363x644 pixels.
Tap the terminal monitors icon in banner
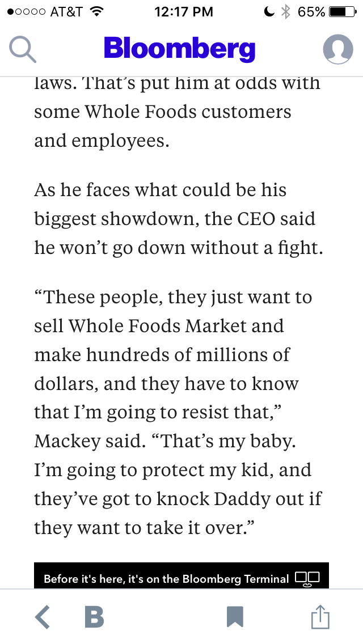[307, 579]
